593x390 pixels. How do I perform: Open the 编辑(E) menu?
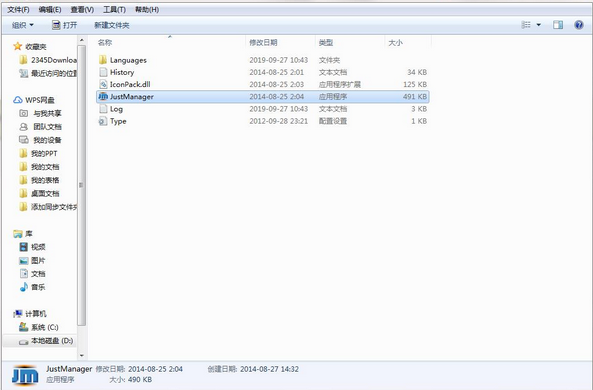pos(50,9)
